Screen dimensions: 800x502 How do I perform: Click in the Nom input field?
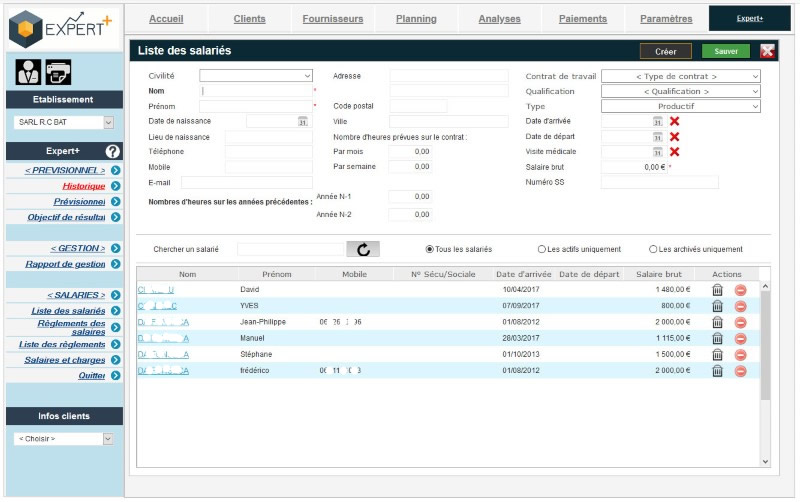(256, 91)
